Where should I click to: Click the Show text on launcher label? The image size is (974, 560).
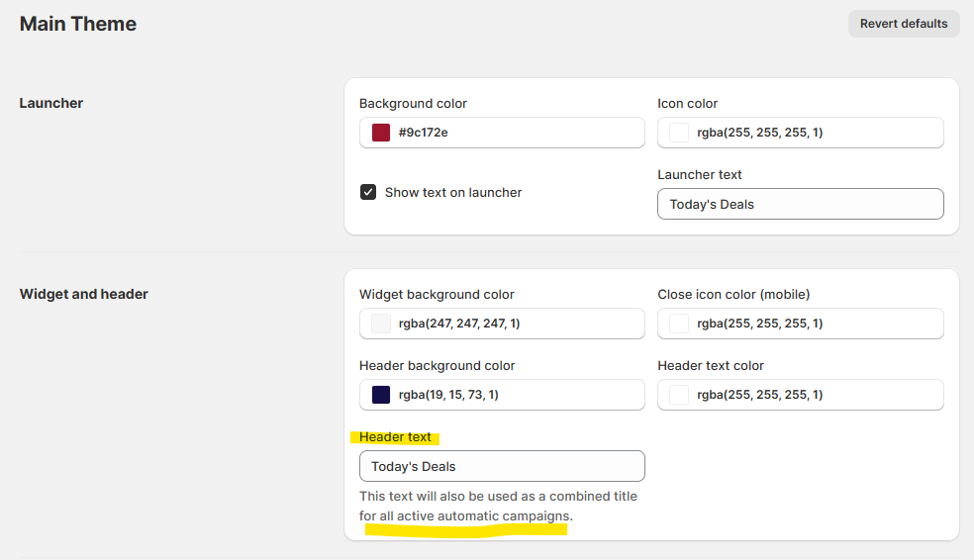[453, 193]
